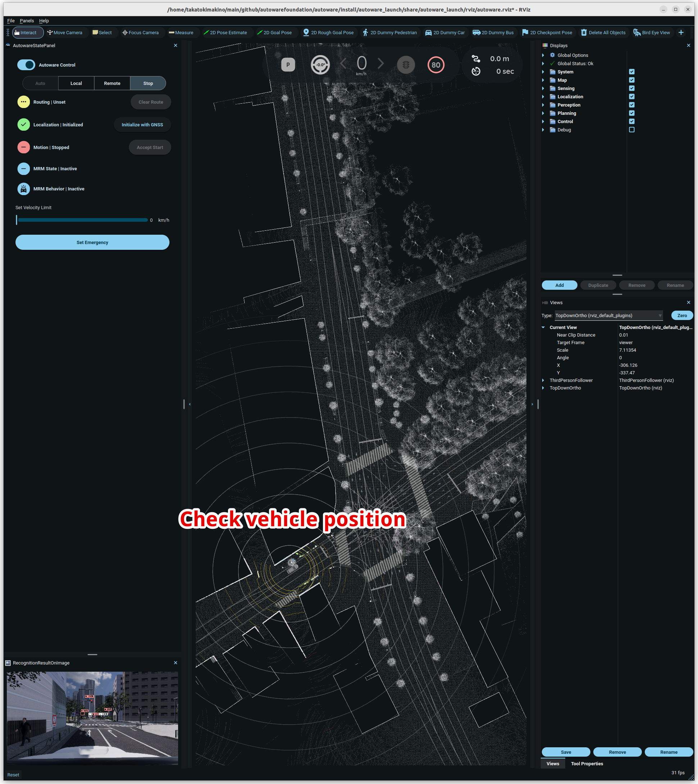698x784 pixels.
Task: Select the 2D Dummy Pedestrian tool
Action: [x=390, y=33]
